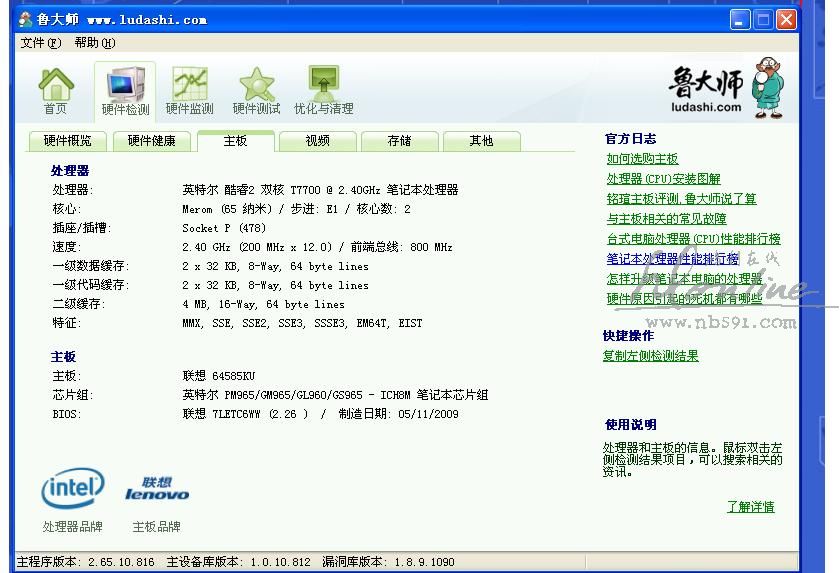Click socket value Socket P (478)

(x=224, y=228)
